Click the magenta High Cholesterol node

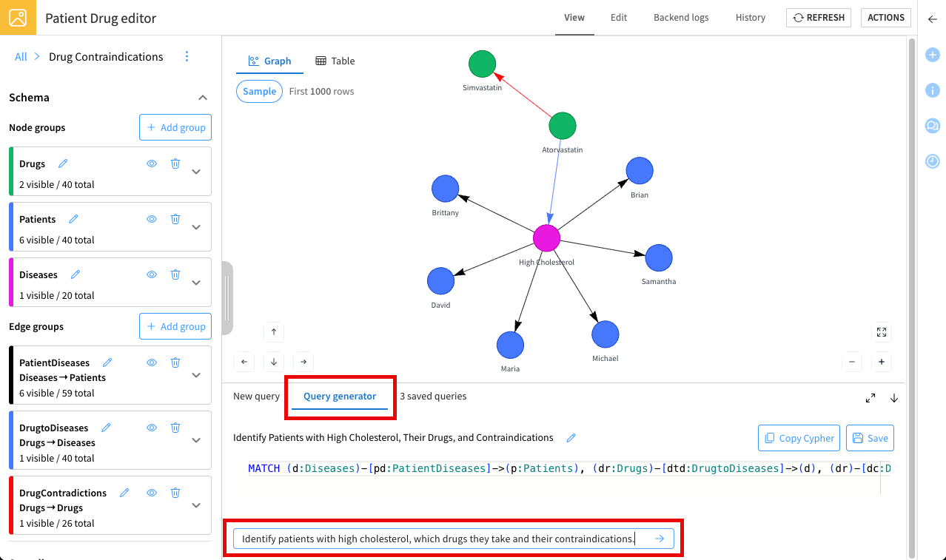[x=546, y=238]
